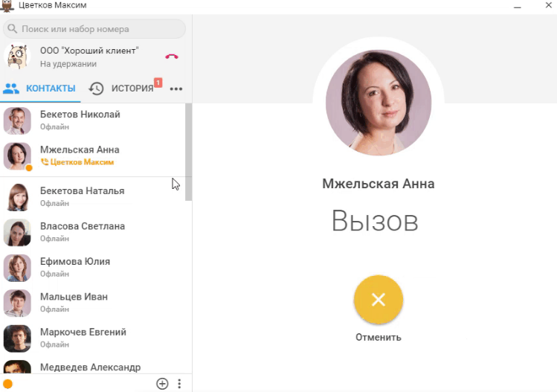Select contact Маркочев Евгений

[93, 338]
